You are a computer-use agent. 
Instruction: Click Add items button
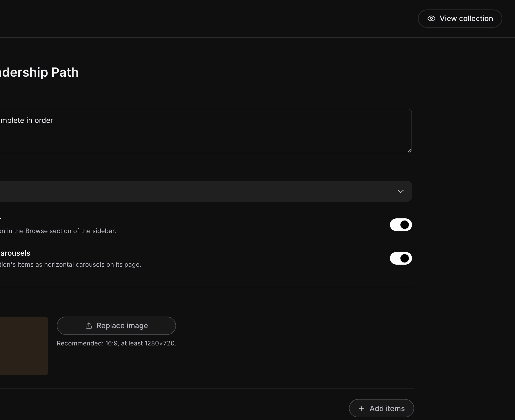click(381, 408)
